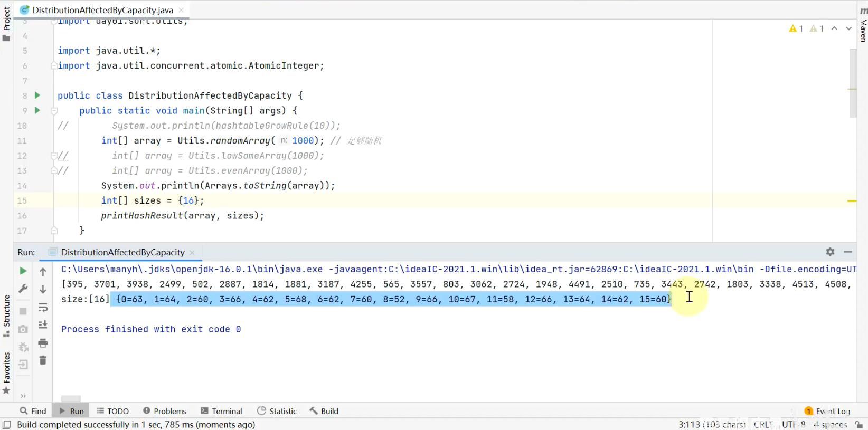This screenshot has height=430, width=868.
Task: Click the 'sizes = {16}' line 15
Action: [x=153, y=200]
